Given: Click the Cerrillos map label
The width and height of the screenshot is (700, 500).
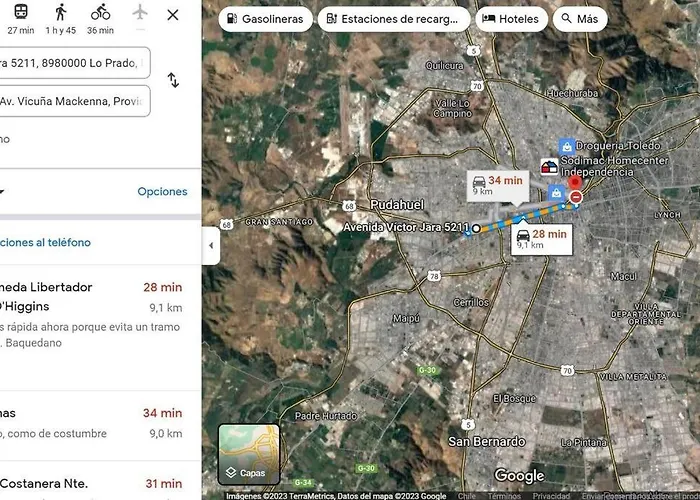Looking at the screenshot, I should click(471, 303).
